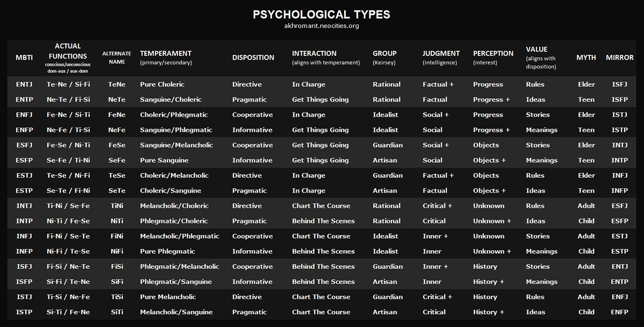Click the DISPOSITION column header
Image resolution: width=644 pixels, height=327 pixels.
pos(253,57)
